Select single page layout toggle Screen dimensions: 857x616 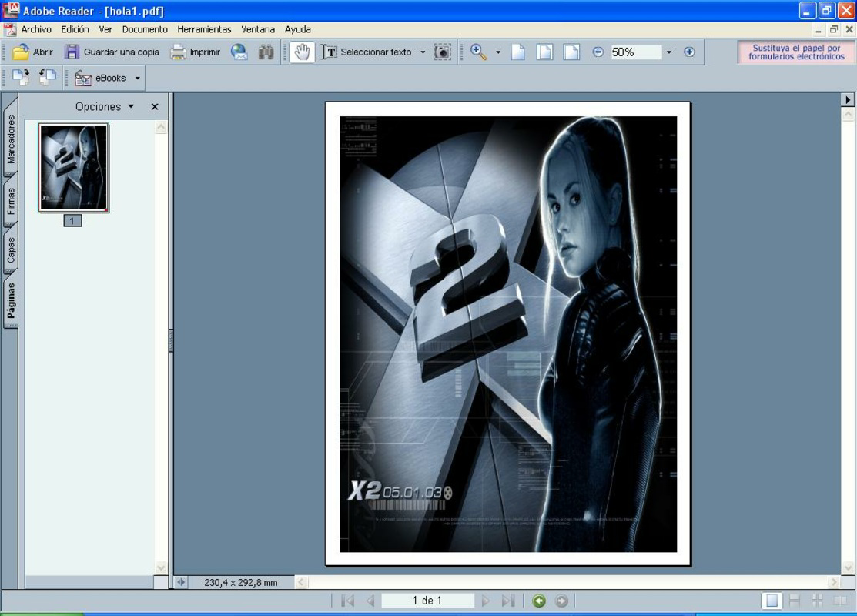(772, 601)
